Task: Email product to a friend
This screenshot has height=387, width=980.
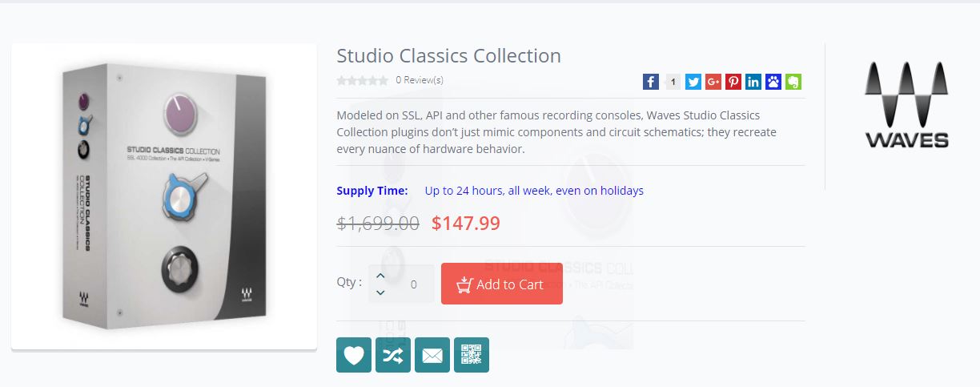Action: click(x=432, y=355)
